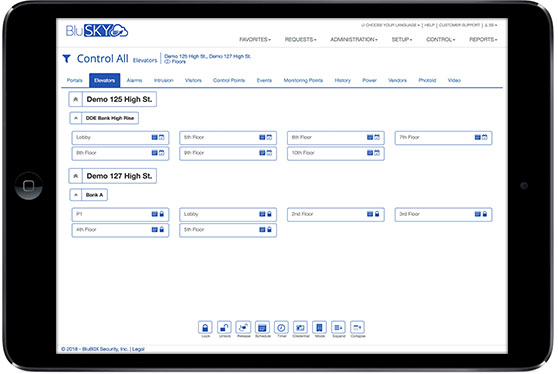Click the Credential icon in bottom toolbar

pyautogui.click(x=300, y=327)
